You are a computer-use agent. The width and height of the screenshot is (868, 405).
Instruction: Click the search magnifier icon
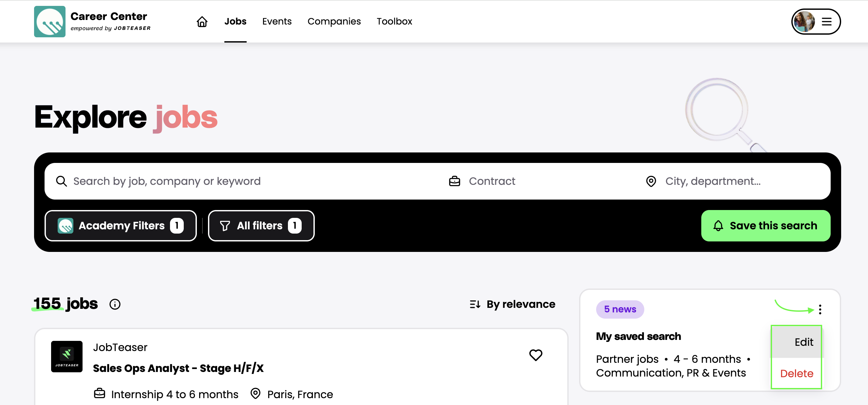coord(61,181)
